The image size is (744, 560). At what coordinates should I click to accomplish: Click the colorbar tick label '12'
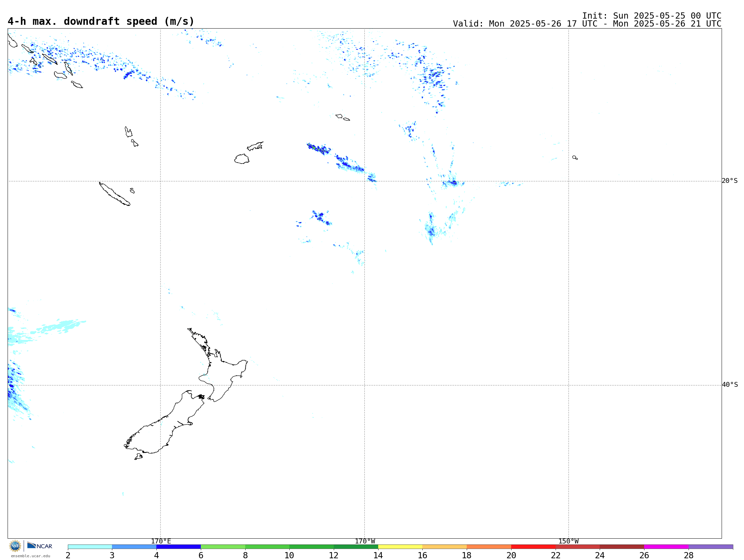[x=334, y=555]
